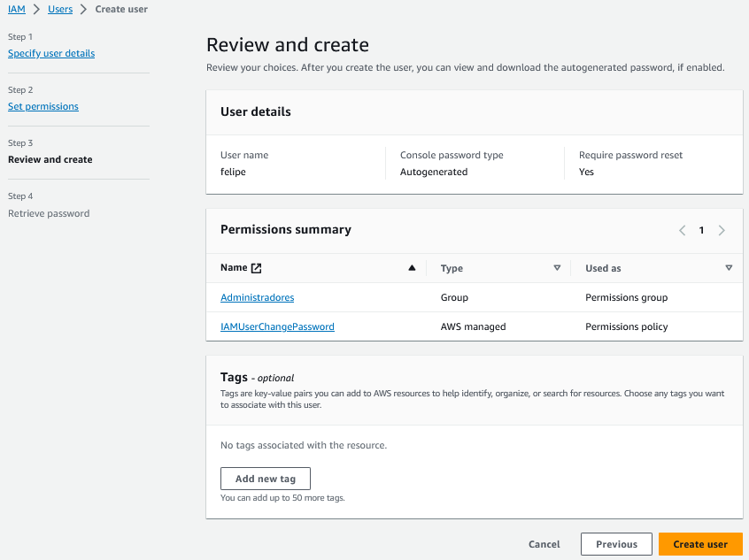Click the Type column header
Image resolution: width=749 pixels, height=560 pixels.
click(x=452, y=268)
